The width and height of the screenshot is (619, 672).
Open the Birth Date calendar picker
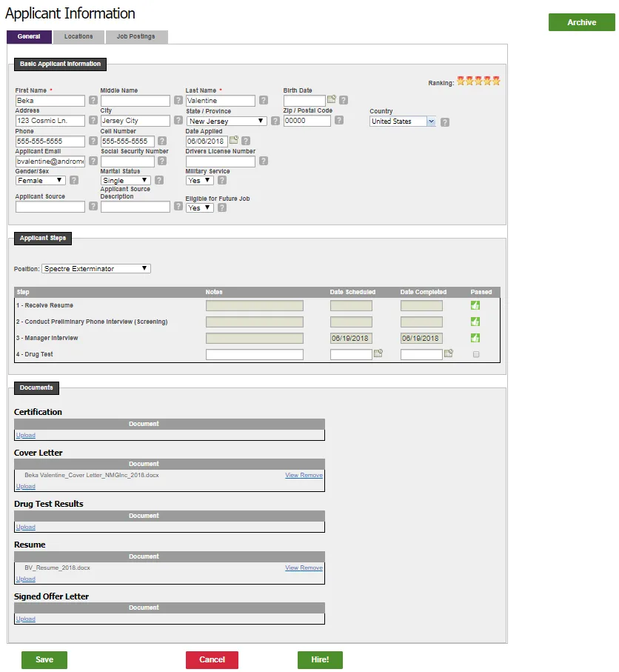331,99
